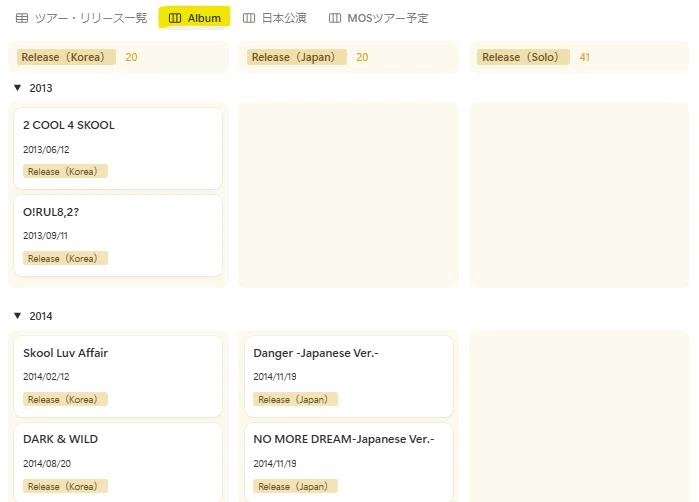Click the Release (Japan) tag on Danger card
Viewport: 699px width, 502px height.
(x=296, y=399)
